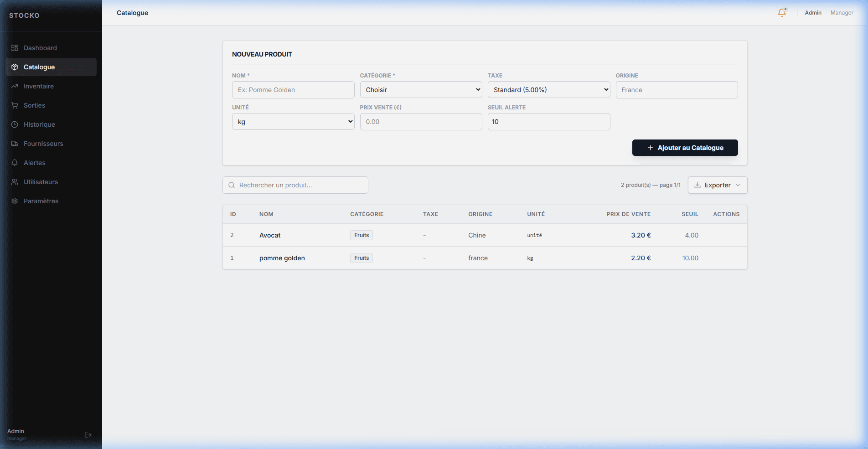The height and width of the screenshot is (449, 868).
Task: Click the Historique clock icon
Action: [x=15, y=124]
